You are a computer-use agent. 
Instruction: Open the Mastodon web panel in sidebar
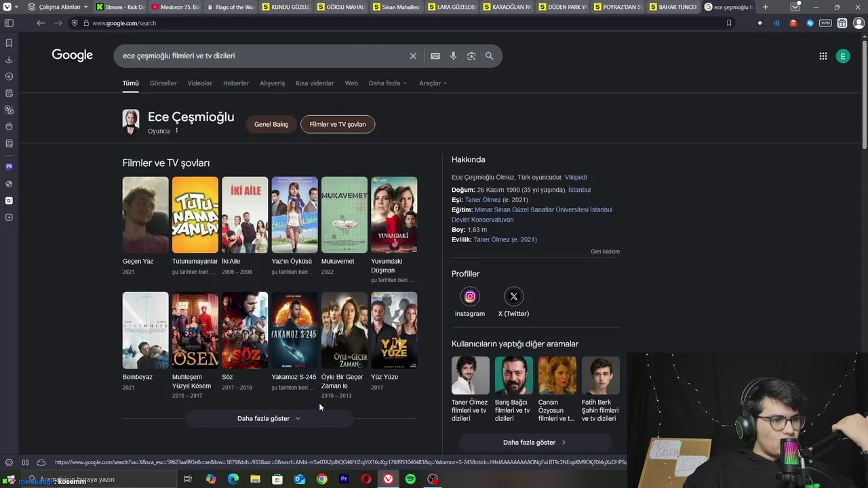coord(9,167)
